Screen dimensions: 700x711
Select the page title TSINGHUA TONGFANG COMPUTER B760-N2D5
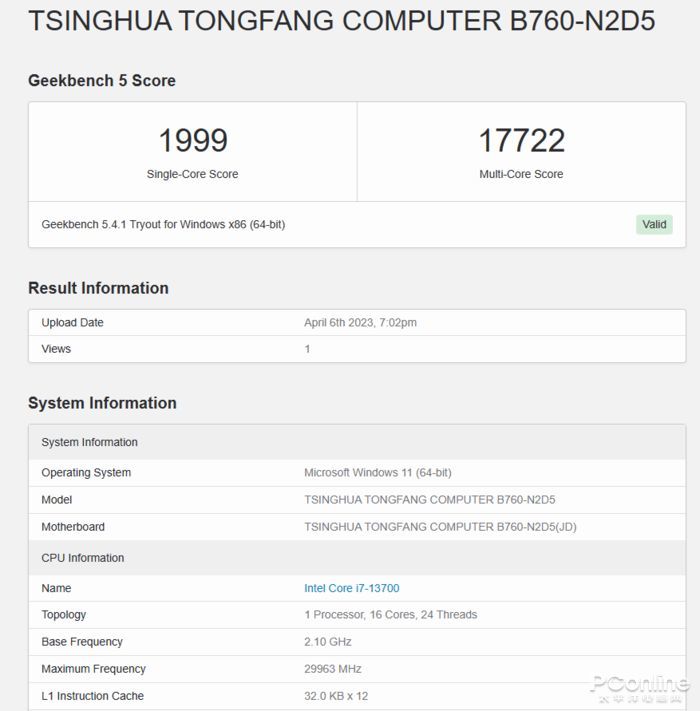(341, 21)
